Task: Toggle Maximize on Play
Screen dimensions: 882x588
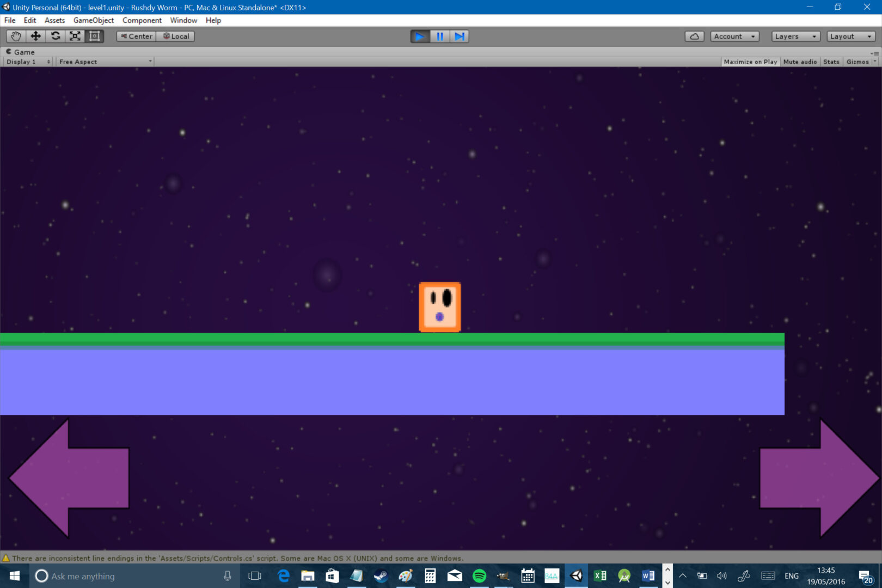Action: point(750,62)
